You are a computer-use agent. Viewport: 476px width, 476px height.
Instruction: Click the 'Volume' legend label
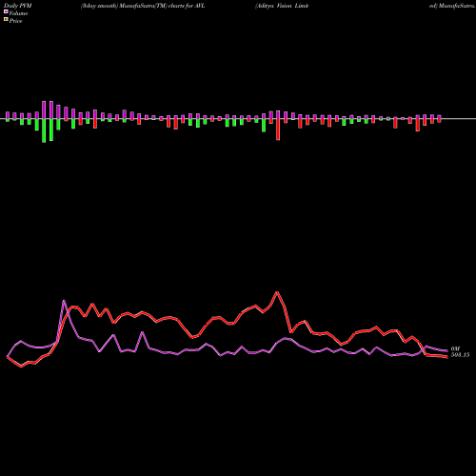(18, 13)
